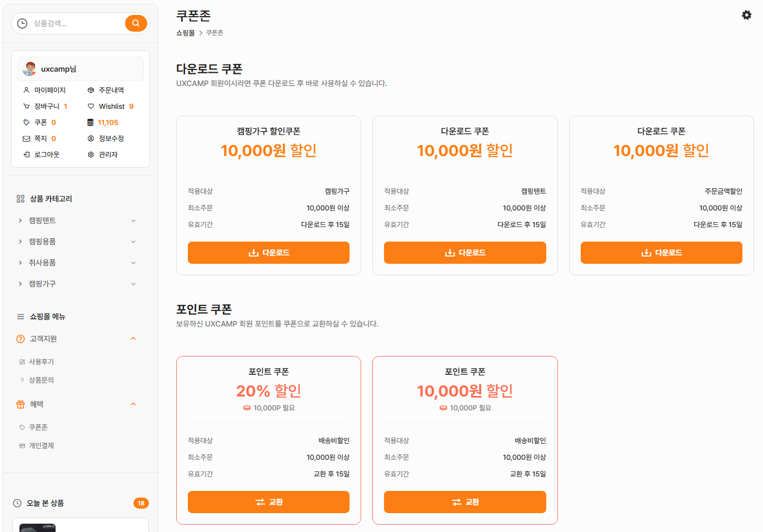763x532 pixels.
Task: Click the orange search magnifier button
Action: click(x=136, y=23)
